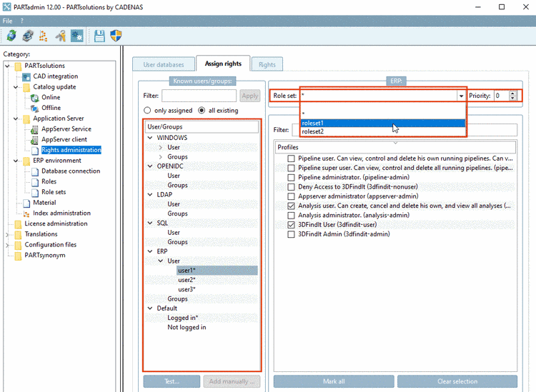This screenshot has height=392, width=536.
Task: Click the Known users Filter input field
Action: point(199,96)
